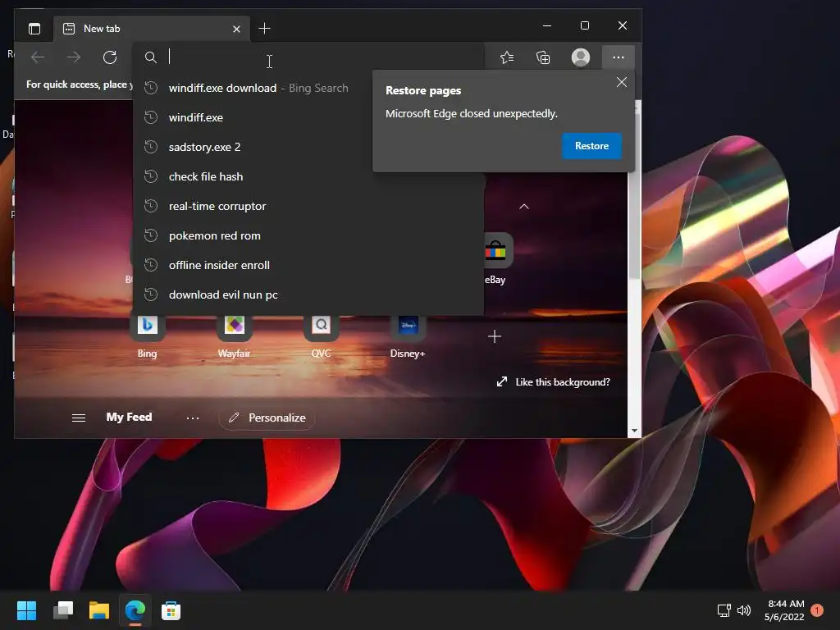This screenshot has height=630, width=840.
Task: Open a new tab with plus button
Action: pyautogui.click(x=264, y=29)
